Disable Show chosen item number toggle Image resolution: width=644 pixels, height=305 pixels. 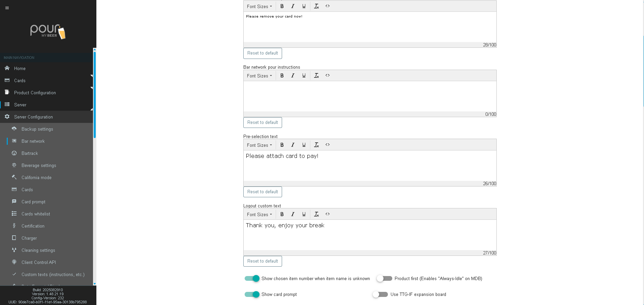[x=252, y=278]
